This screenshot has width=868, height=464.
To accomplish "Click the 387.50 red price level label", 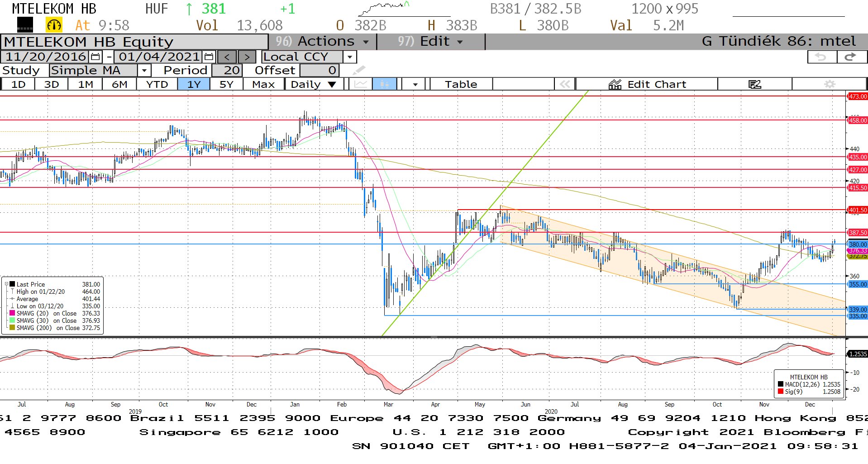I will pyautogui.click(x=857, y=233).
